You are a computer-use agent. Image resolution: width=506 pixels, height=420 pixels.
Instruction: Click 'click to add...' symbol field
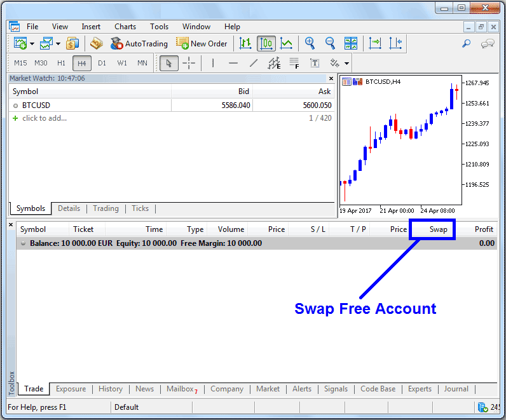(x=44, y=118)
